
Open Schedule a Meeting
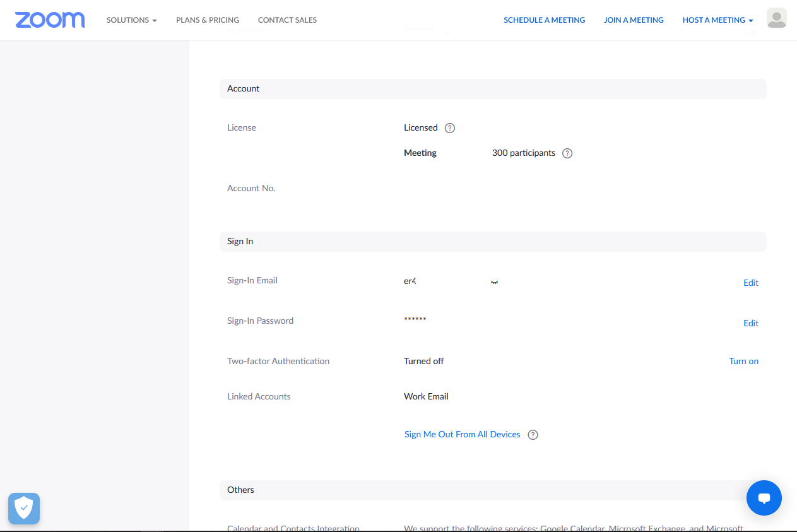pyautogui.click(x=545, y=20)
